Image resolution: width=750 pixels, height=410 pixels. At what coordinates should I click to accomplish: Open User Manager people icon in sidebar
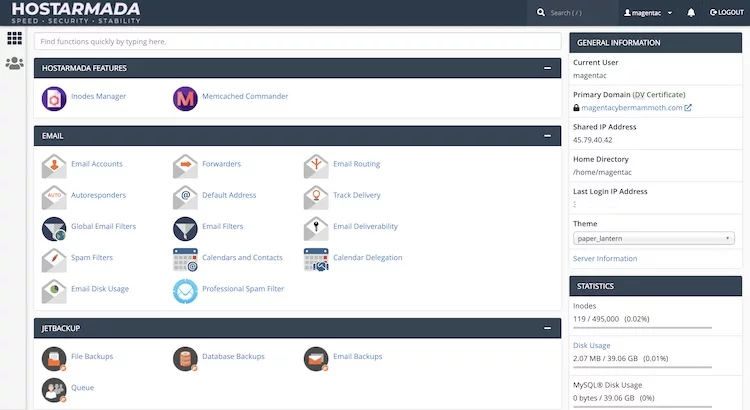click(x=14, y=63)
